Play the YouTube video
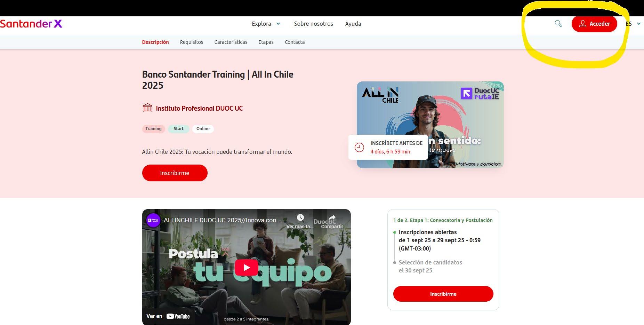 [247, 267]
